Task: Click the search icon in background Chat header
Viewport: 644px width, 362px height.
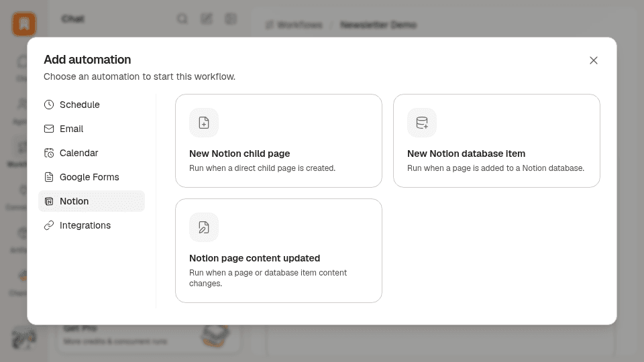Action: 182,19
